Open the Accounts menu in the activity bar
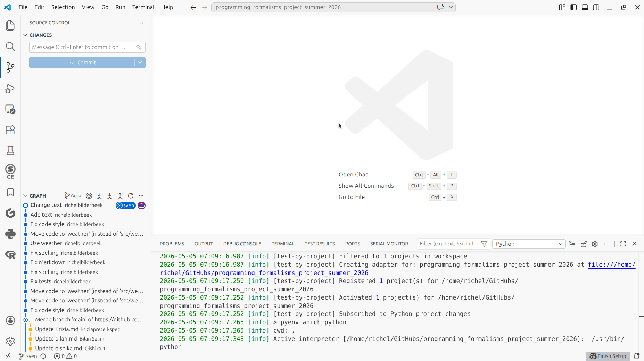644x361 pixels. 10,320
